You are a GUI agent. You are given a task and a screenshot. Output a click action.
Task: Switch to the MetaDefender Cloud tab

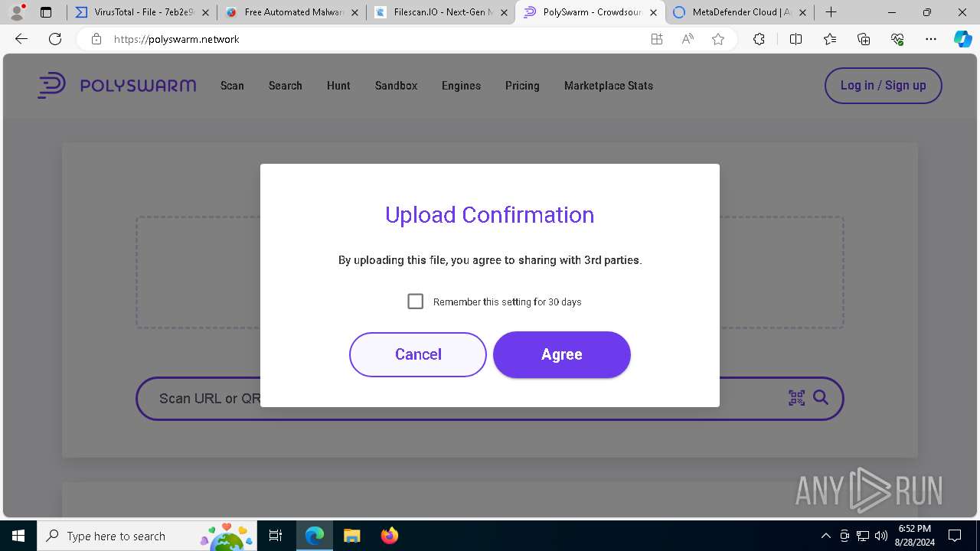click(739, 12)
